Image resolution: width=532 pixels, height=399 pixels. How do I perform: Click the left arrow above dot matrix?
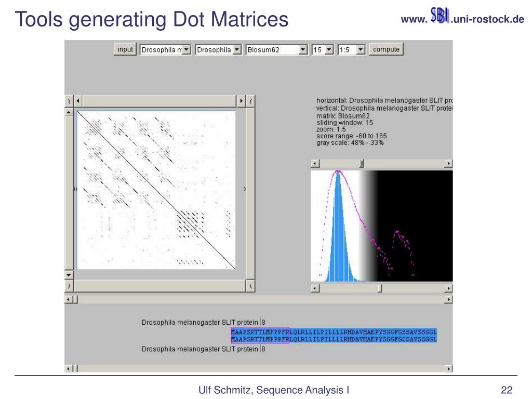(x=78, y=101)
